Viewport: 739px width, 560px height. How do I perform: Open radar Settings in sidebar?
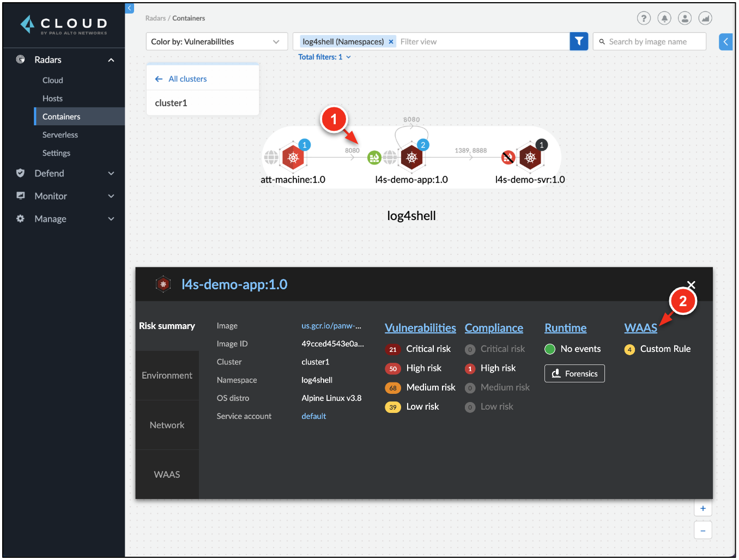pos(56,153)
